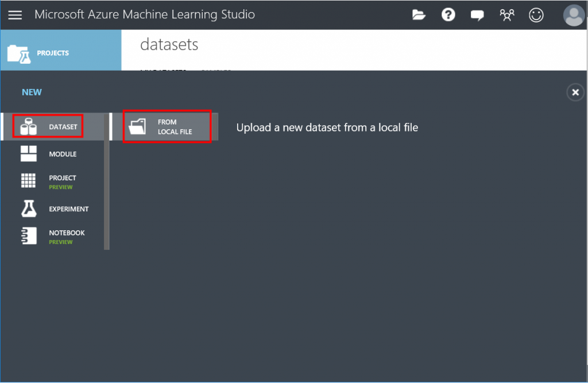Image resolution: width=588 pixels, height=383 pixels.
Task: Choose FROM LOCAL FILE upload option
Action: (165, 127)
